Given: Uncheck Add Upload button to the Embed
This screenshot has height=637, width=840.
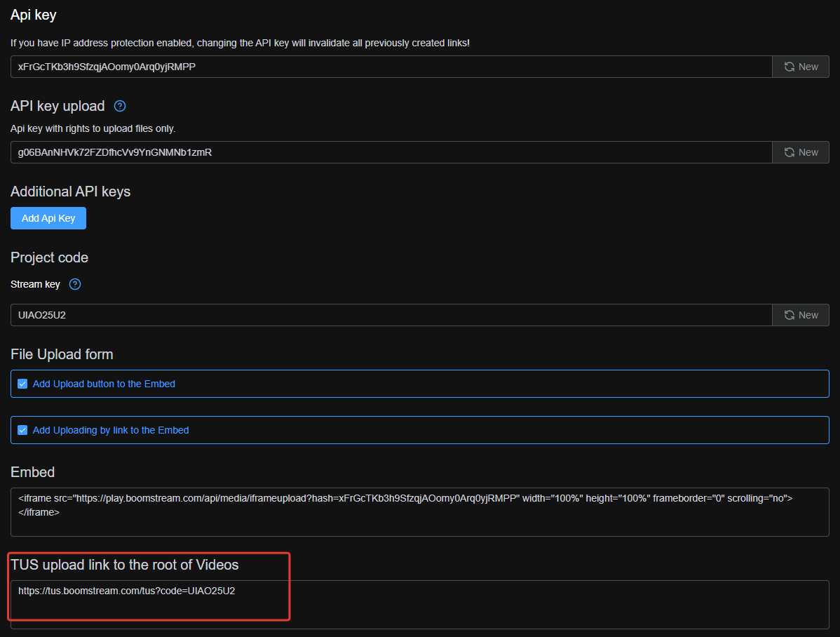Looking at the screenshot, I should tap(22, 384).
